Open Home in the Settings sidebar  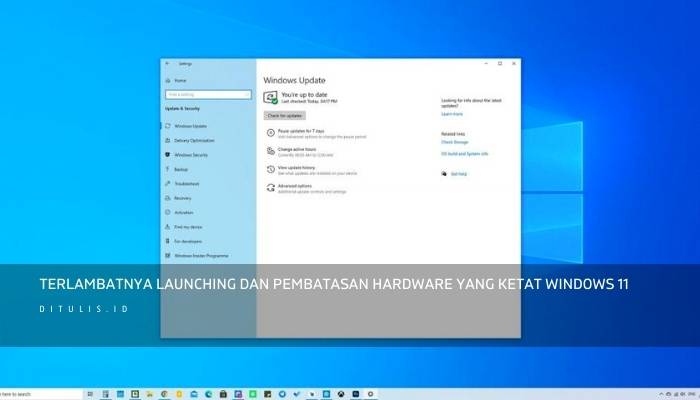[176, 80]
